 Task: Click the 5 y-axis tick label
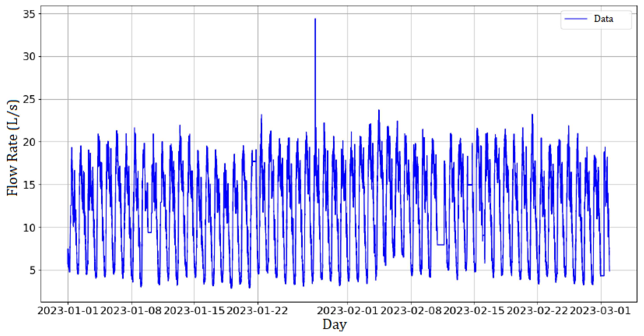[33, 270]
